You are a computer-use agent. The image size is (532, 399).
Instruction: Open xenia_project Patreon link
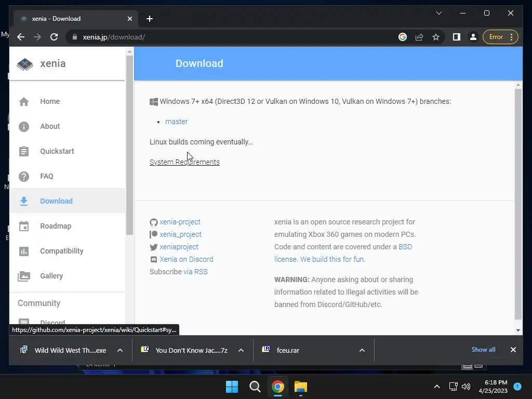click(x=180, y=234)
